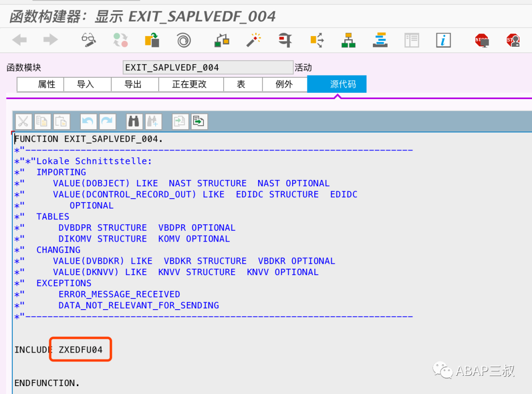This screenshot has width=532, height=394.
Task: Show the Object List hierarchy icon
Action: click(x=348, y=40)
